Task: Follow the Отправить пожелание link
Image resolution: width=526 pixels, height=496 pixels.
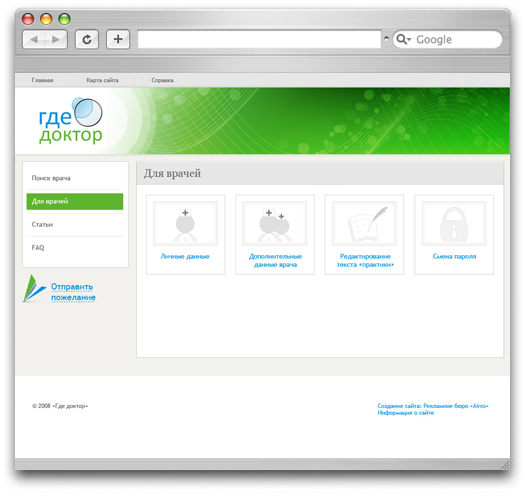Action: pyautogui.click(x=73, y=292)
